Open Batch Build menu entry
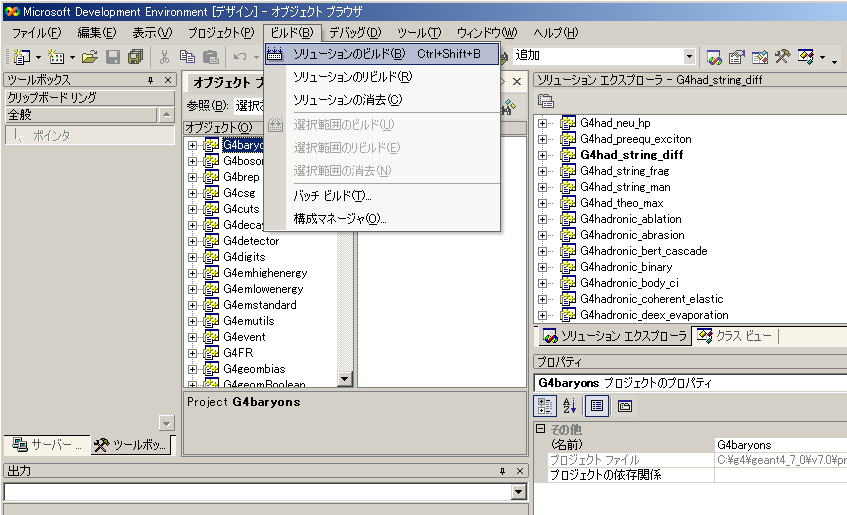 click(382, 196)
